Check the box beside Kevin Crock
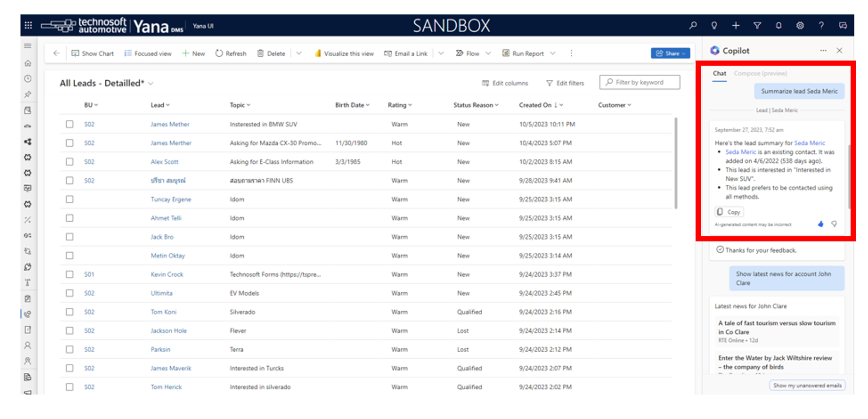 coord(69,275)
